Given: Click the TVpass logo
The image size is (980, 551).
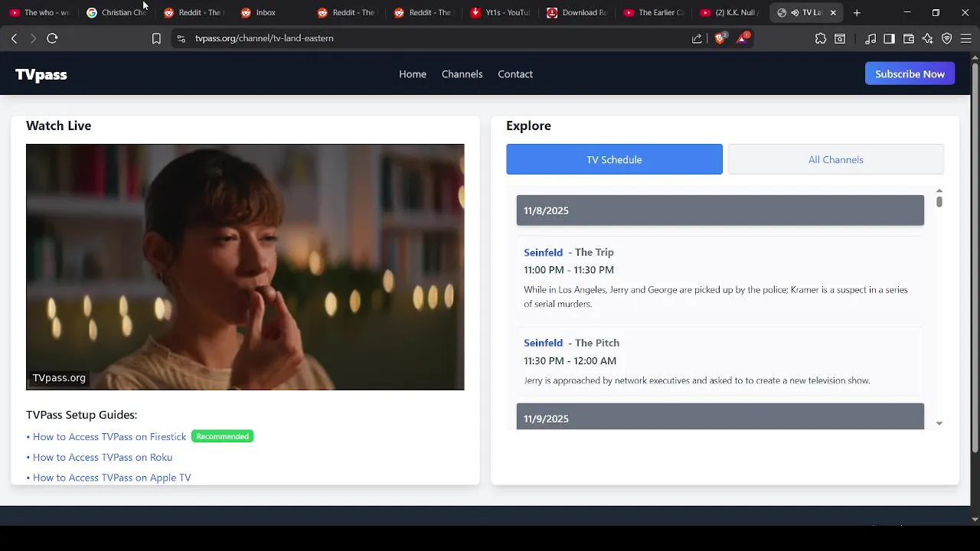Looking at the screenshot, I should [41, 74].
